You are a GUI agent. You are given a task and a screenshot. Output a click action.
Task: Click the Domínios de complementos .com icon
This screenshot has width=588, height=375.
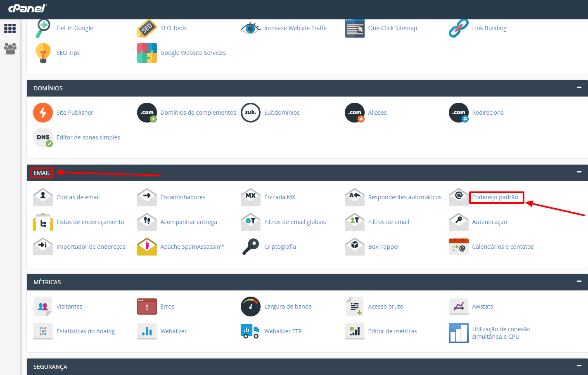tap(147, 113)
